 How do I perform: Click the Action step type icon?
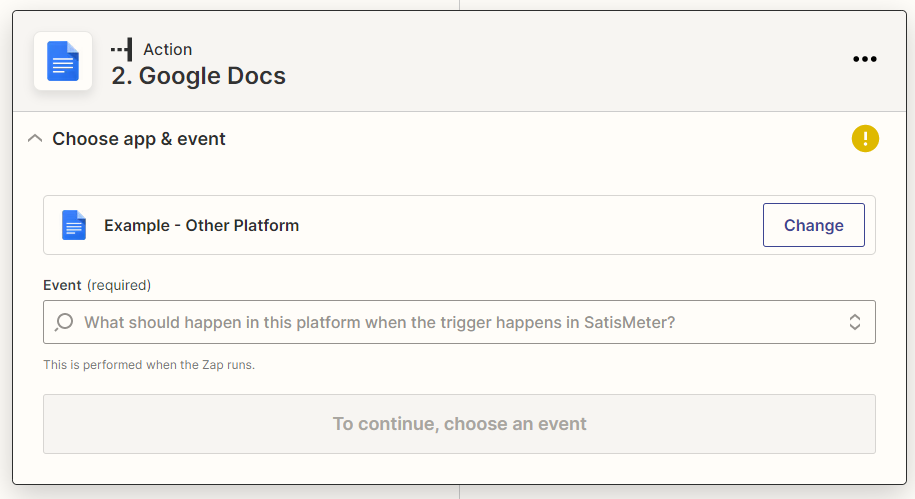(122, 50)
